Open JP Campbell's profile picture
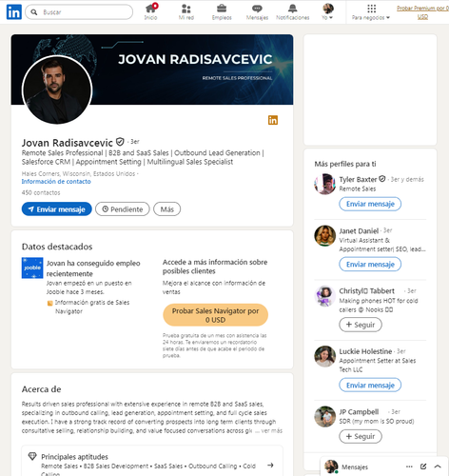This screenshot has height=476, width=449. 325,416
